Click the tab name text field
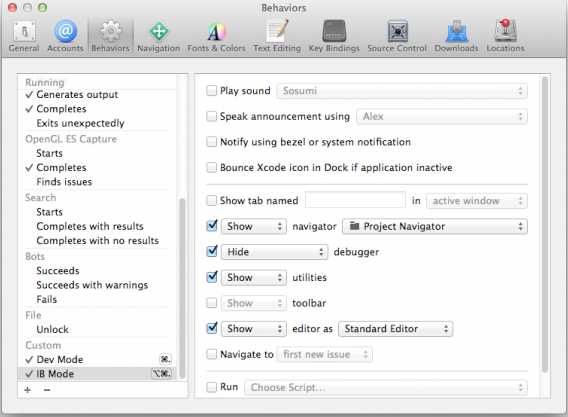This screenshot has width=568, height=417. [x=355, y=200]
